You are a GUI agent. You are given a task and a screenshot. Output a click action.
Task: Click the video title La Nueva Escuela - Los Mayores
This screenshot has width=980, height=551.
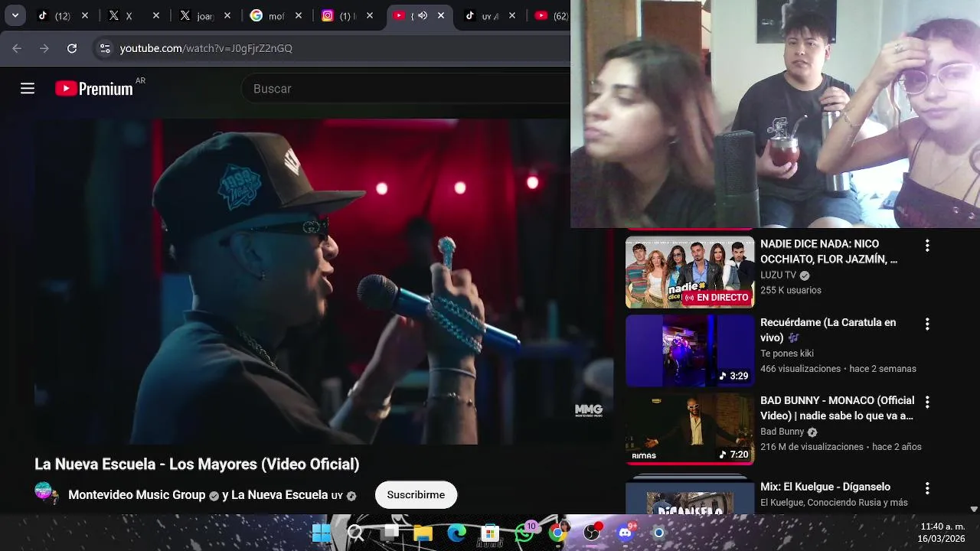coord(197,464)
